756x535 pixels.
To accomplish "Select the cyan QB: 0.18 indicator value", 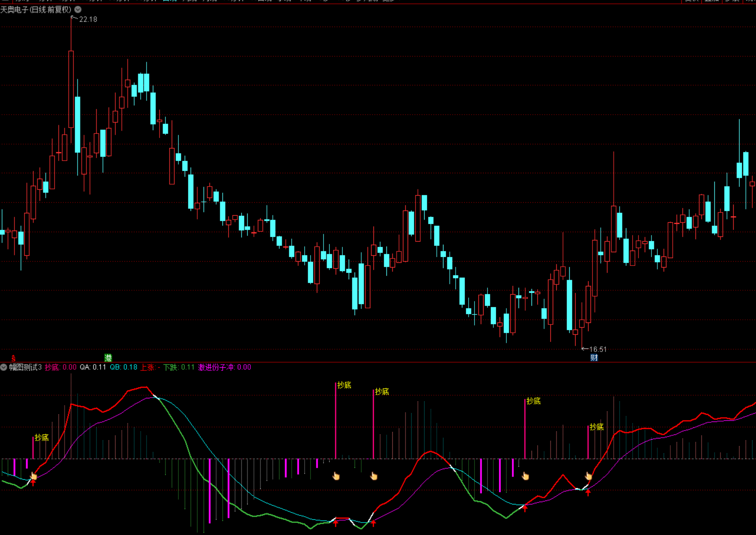I will pos(123,367).
